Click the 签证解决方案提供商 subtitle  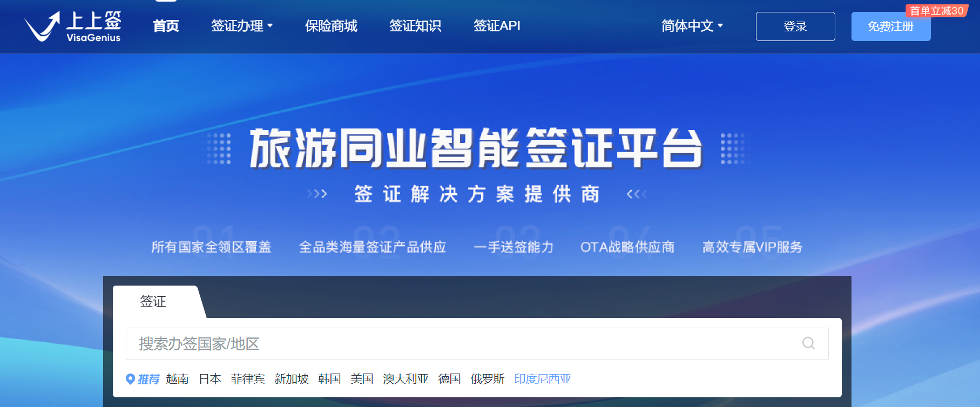tap(477, 194)
